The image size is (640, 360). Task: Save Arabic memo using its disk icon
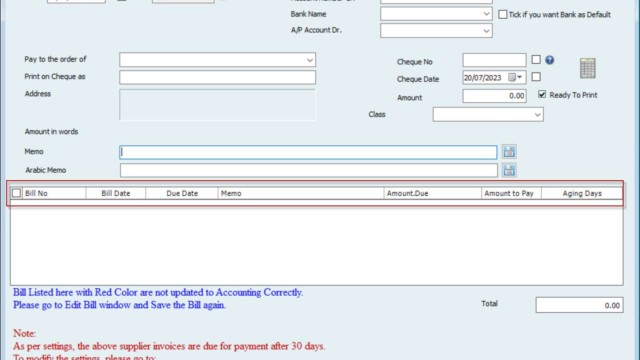509,170
